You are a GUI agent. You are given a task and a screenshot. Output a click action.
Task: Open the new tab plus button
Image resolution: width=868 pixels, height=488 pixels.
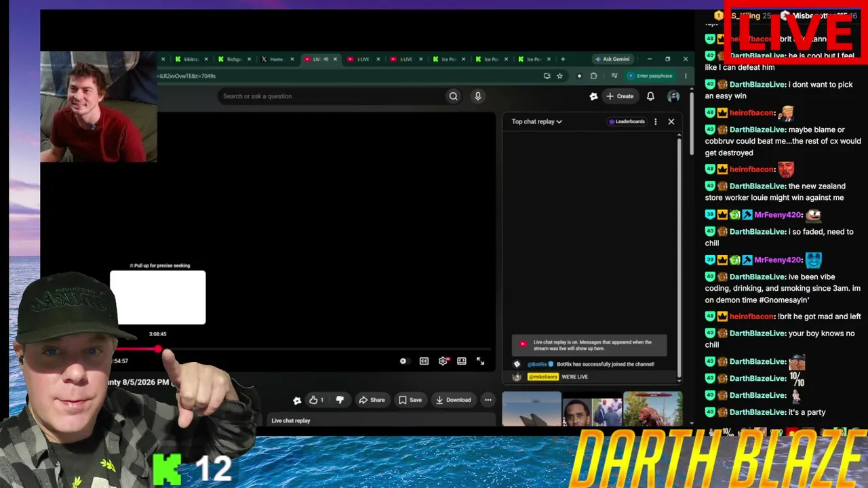[562, 59]
